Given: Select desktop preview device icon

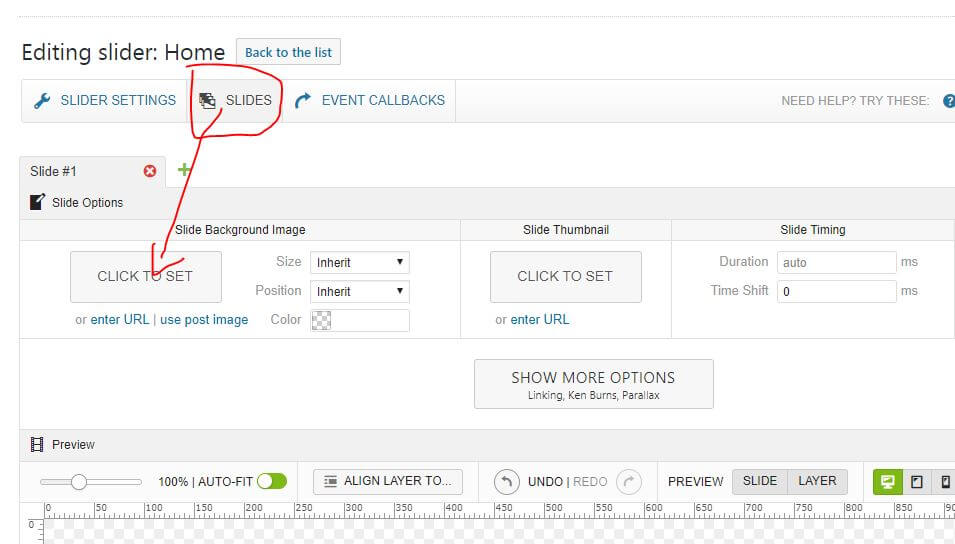Looking at the screenshot, I should point(886,481).
